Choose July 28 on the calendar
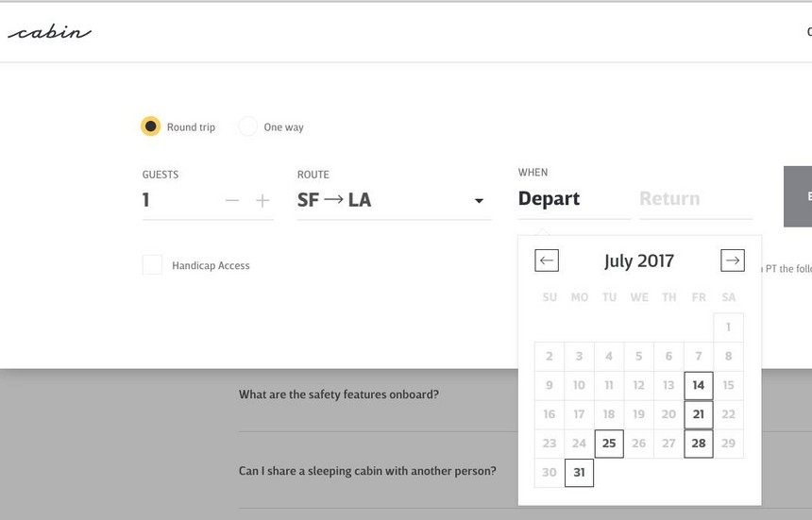This screenshot has height=520, width=812. [x=699, y=444]
